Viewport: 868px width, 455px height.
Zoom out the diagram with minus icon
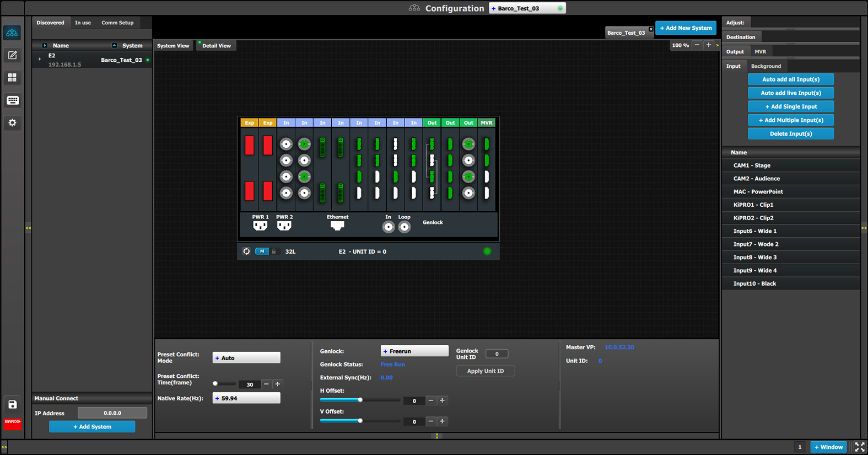tap(697, 45)
